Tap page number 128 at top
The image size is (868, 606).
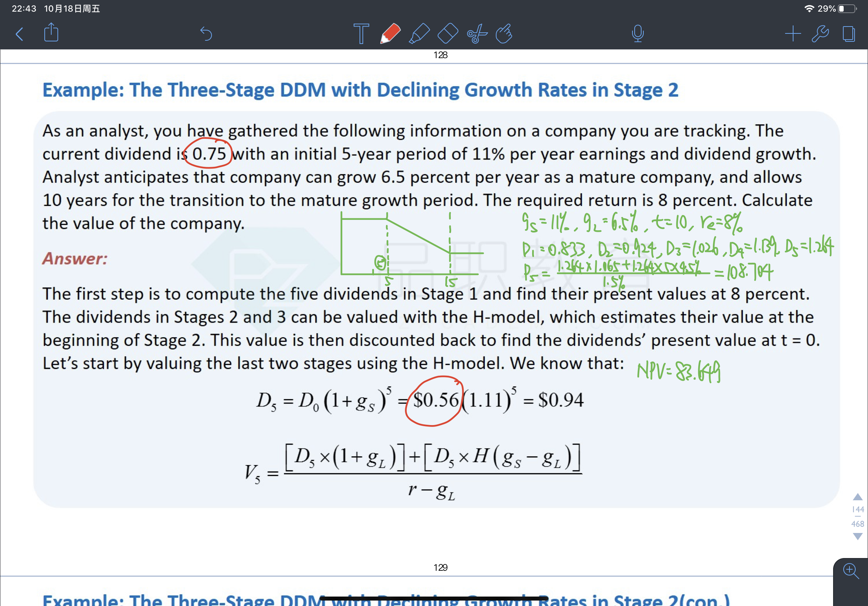pyautogui.click(x=441, y=55)
